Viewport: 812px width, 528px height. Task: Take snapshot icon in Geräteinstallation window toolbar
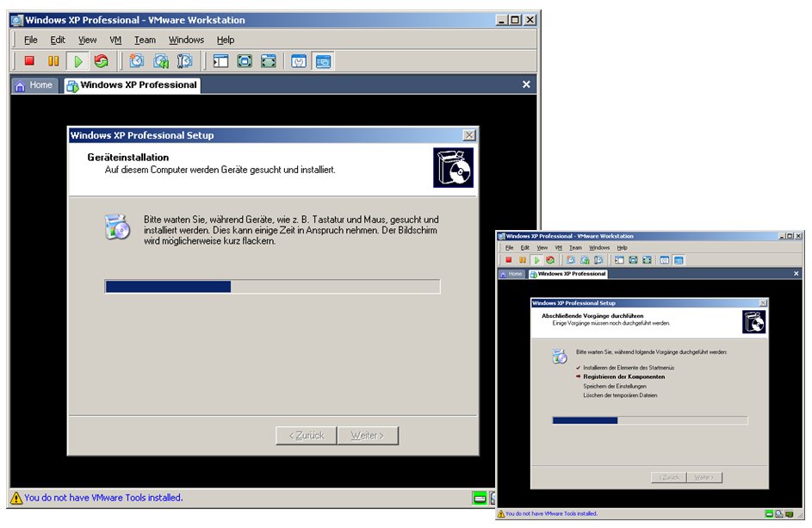click(x=137, y=61)
